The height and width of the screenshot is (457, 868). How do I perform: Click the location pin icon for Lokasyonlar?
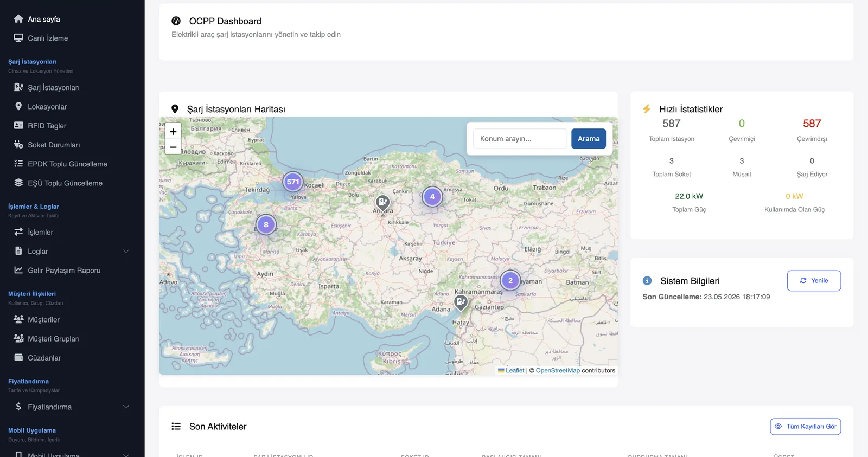coord(18,106)
